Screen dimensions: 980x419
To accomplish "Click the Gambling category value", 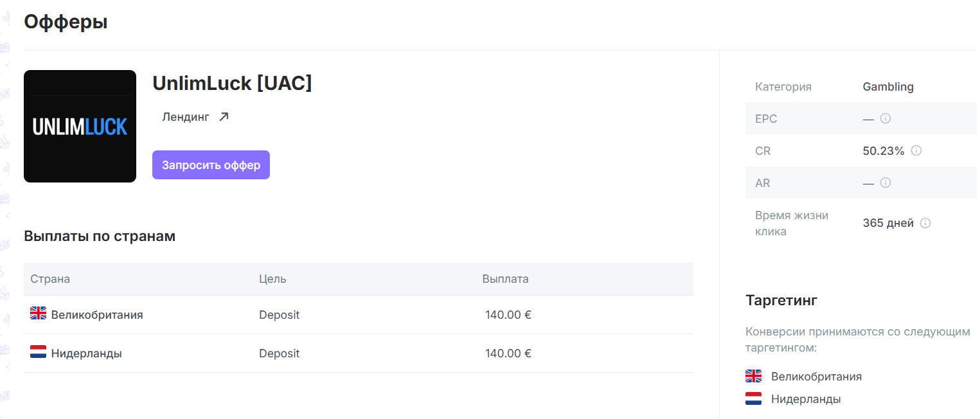I will click(888, 87).
